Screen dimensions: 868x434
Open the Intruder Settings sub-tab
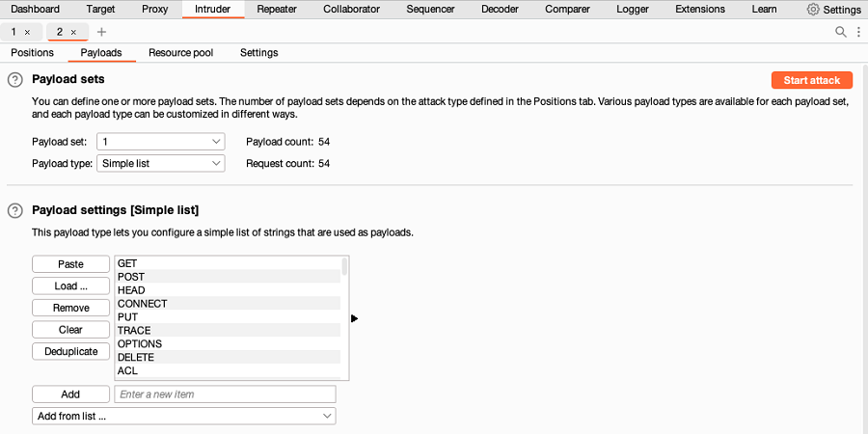[259, 53]
